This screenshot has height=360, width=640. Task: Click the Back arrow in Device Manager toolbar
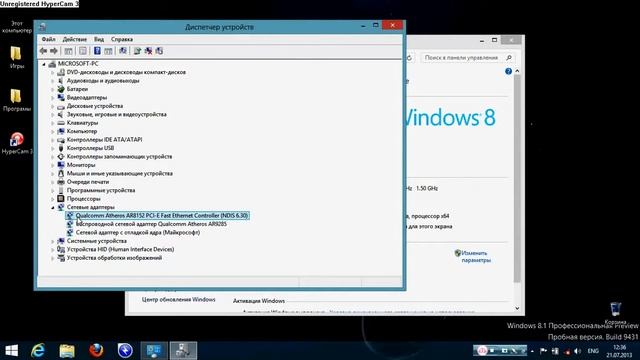(43, 51)
